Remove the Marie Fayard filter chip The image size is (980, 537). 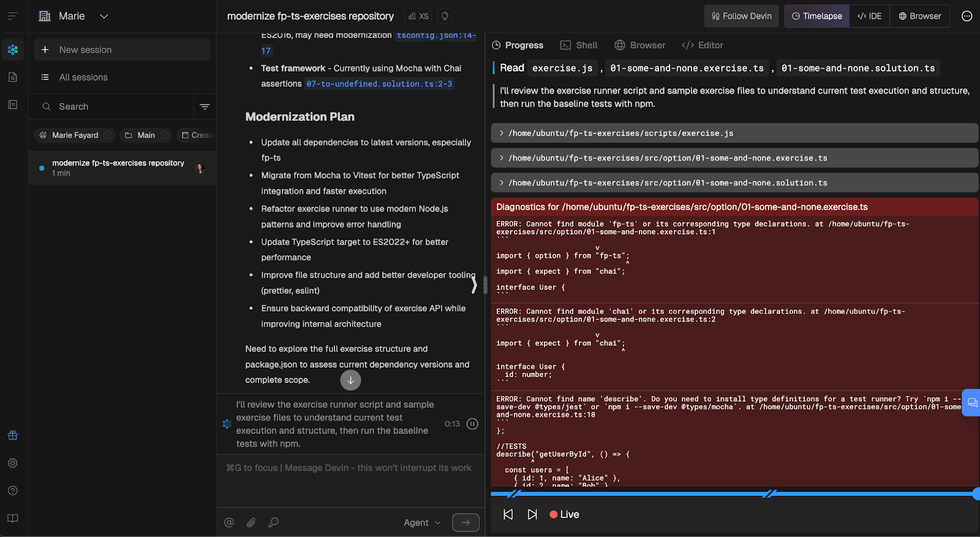108,135
